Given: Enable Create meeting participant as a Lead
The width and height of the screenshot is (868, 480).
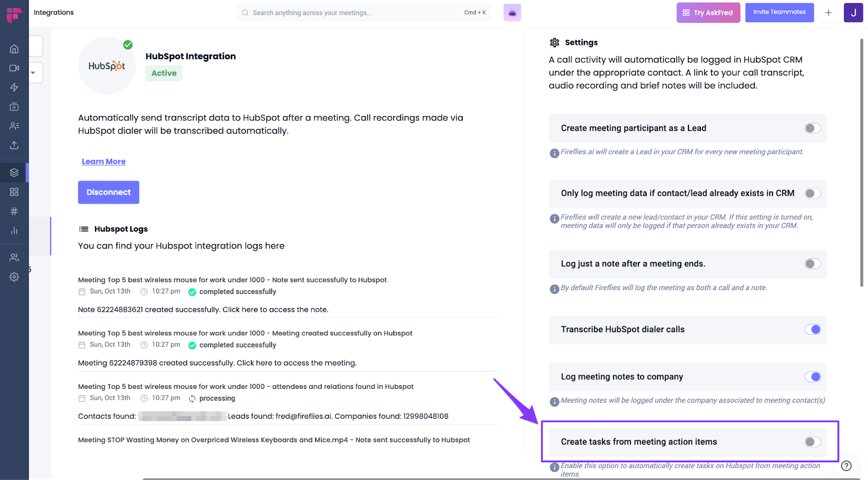Looking at the screenshot, I should tap(813, 128).
